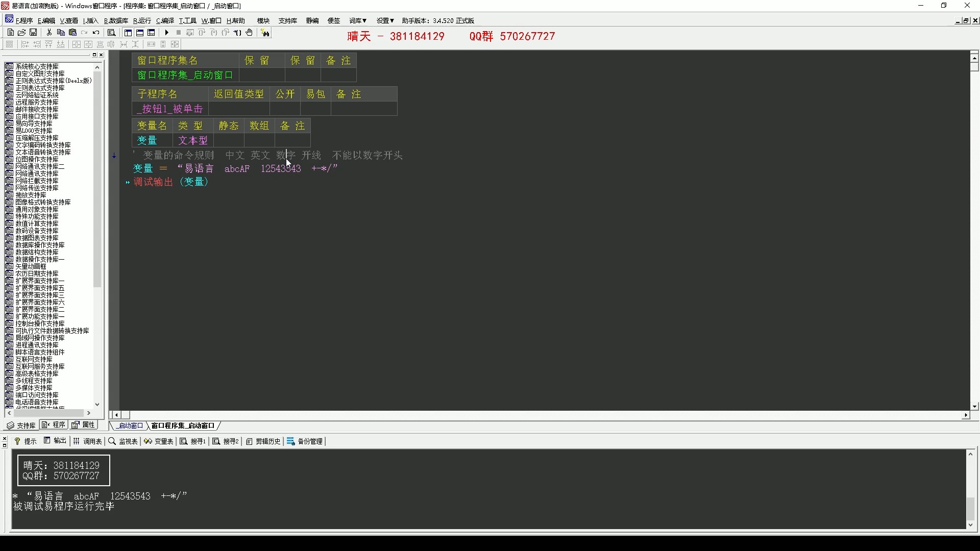Image resolution: width=980 pixels, height=551 pixels.
Task: Click output panel scroll up arrow
Action: coord(970,454)
